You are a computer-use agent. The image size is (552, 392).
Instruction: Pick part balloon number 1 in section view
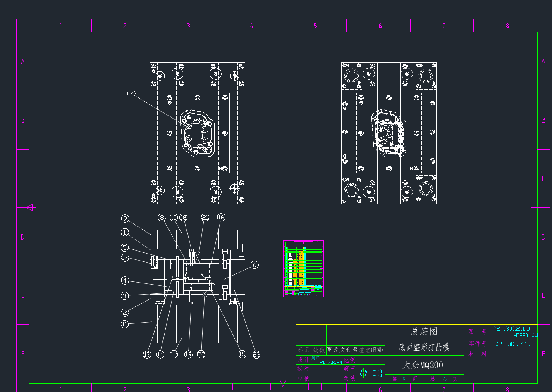tap(125, 233)
